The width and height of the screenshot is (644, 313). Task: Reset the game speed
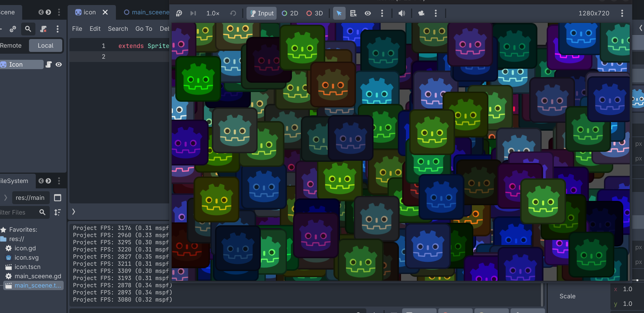pyautogui.click(x=233, y=13)
